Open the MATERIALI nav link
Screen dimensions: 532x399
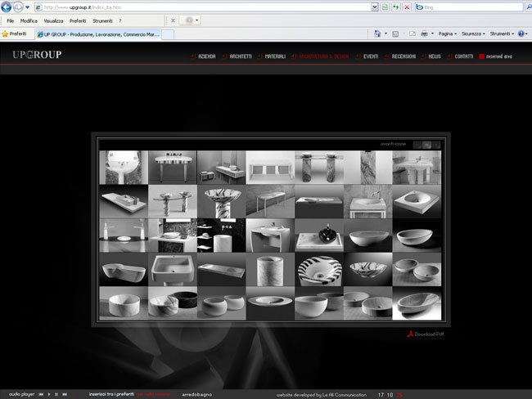click(275, 56)
